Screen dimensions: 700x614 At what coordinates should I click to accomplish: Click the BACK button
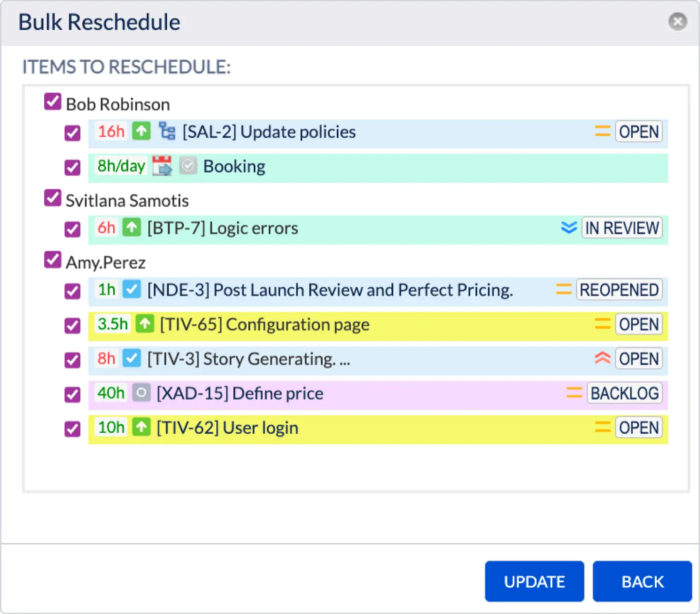click(642, 581)
